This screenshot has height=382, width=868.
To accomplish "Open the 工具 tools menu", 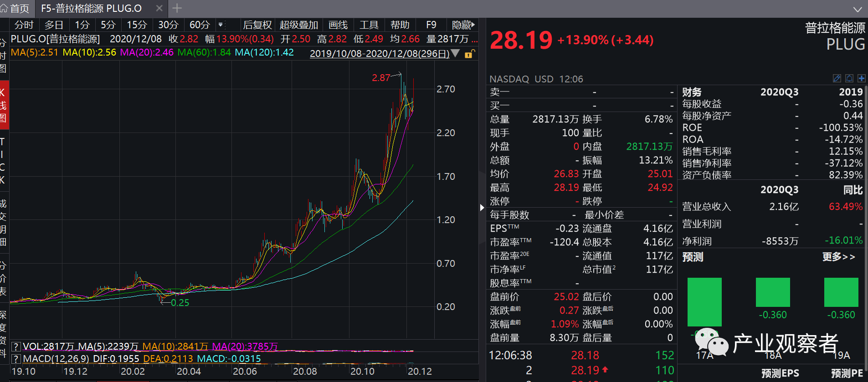I will [x=369, y=25].
